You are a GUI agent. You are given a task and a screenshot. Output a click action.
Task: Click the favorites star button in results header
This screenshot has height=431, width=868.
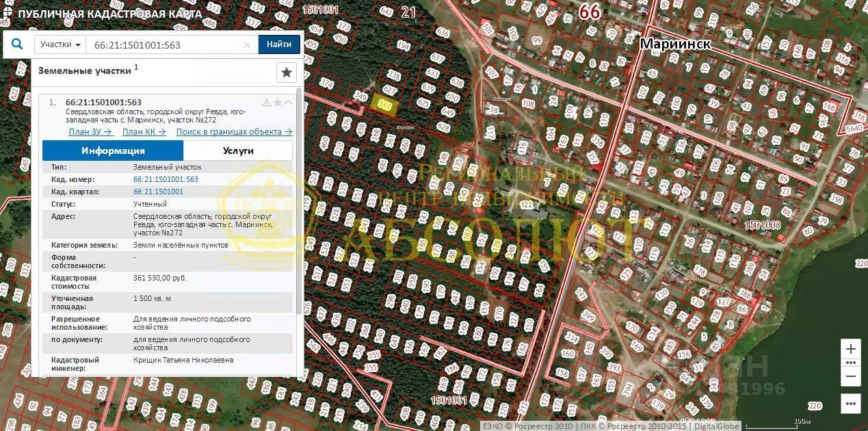coord(287,72)
